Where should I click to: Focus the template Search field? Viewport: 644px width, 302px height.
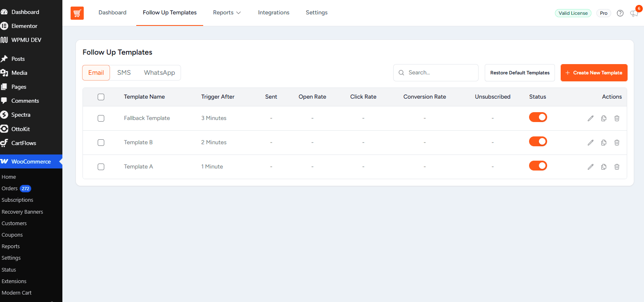pyautogui.click(x=436, y=73)
